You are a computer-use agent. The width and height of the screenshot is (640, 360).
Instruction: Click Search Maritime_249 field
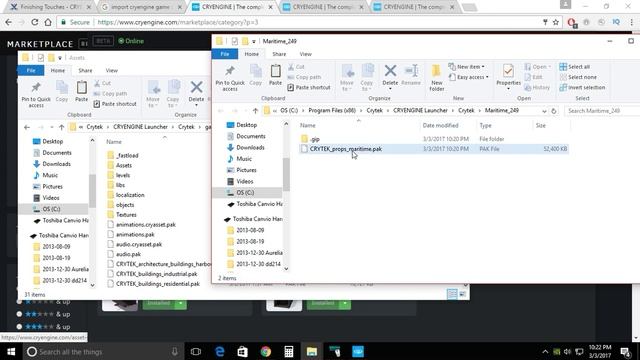pos(602,111)
